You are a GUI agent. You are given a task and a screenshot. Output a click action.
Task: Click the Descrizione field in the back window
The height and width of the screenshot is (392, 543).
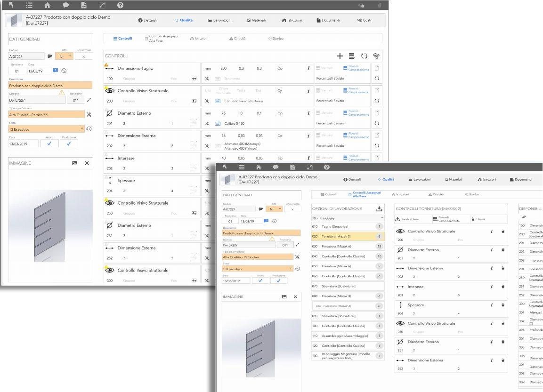[x=50, y=86]
